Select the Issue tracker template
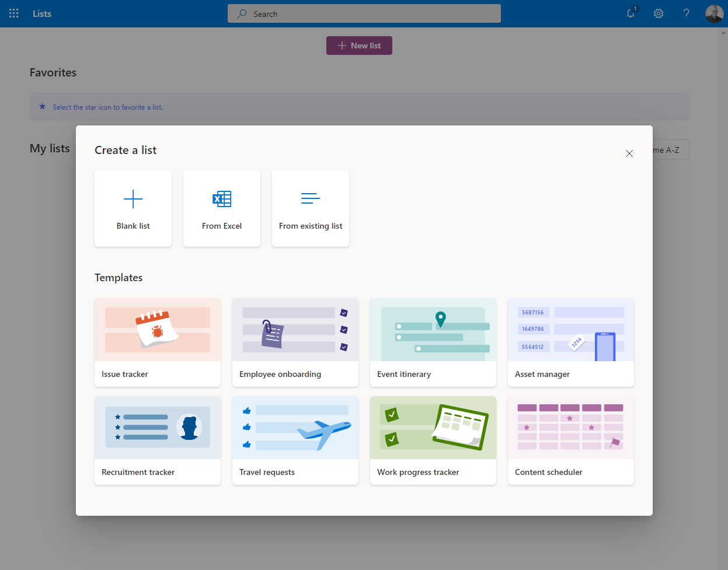This screenshot has height=570, width=728. click(157, 342)
